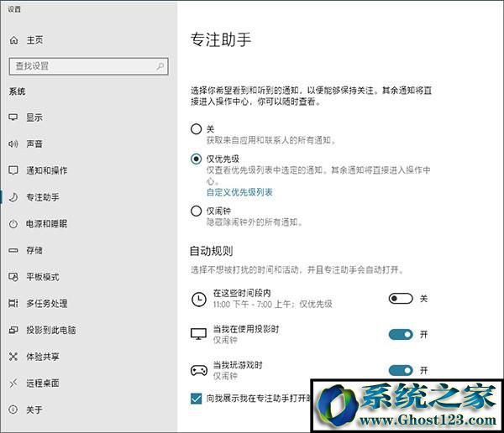Viewport: 504px width, 433px height.
Task: Click the speaker icon for 声音
Action: (13, 143)
